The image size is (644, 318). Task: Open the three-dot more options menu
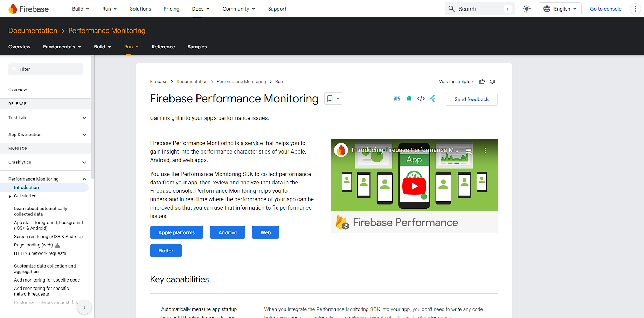tap(635, 9)
